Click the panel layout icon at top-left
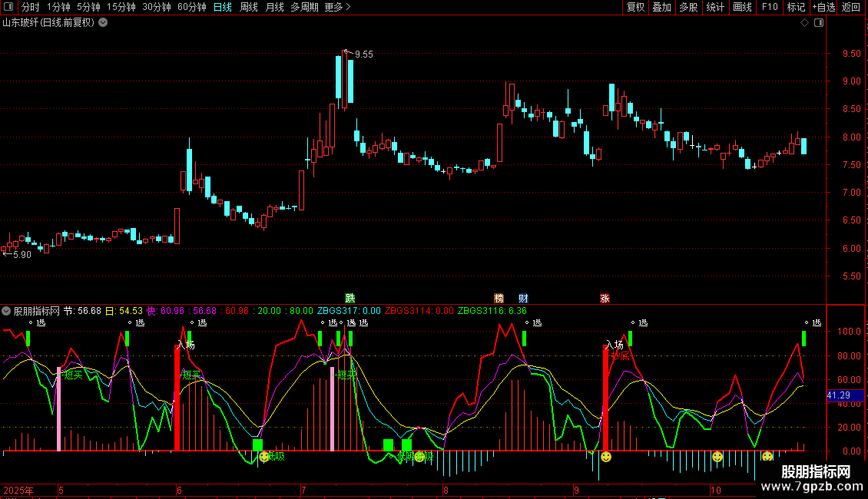The image size is (868, 499). (x=9, y=8)
